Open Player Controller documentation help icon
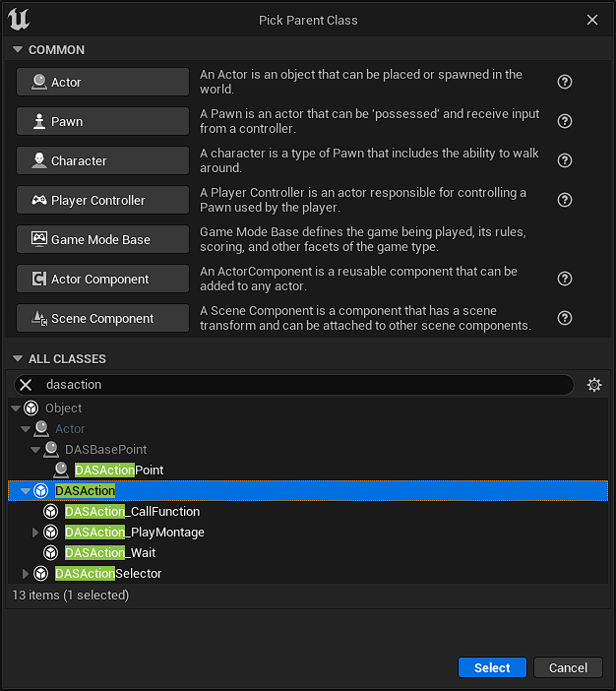 [565, 200]
